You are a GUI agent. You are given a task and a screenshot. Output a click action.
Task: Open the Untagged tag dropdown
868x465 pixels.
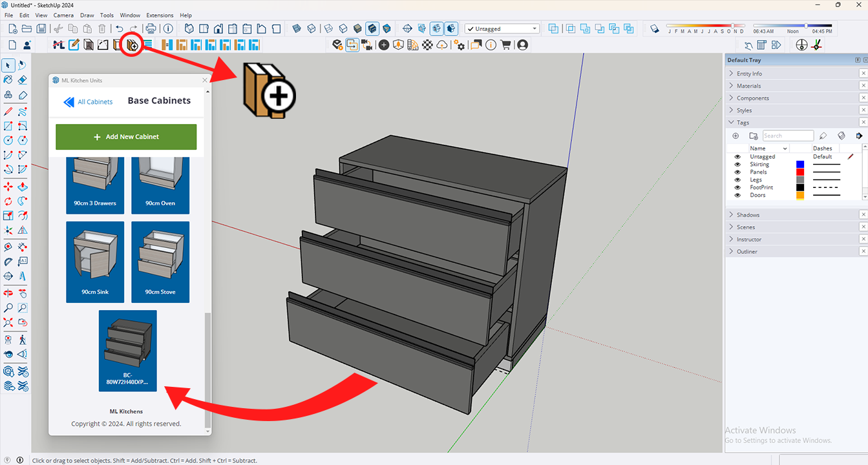[535, 29]
